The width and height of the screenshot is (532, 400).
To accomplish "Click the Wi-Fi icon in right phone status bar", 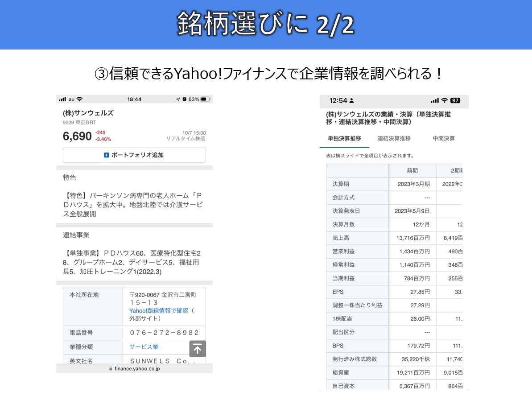I will (x=445, y=100).
